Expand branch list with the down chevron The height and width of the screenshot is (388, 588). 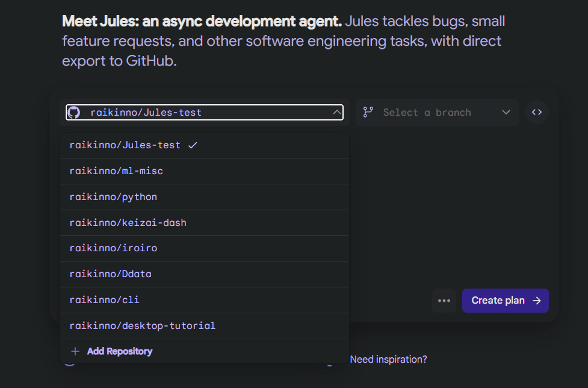506,113
